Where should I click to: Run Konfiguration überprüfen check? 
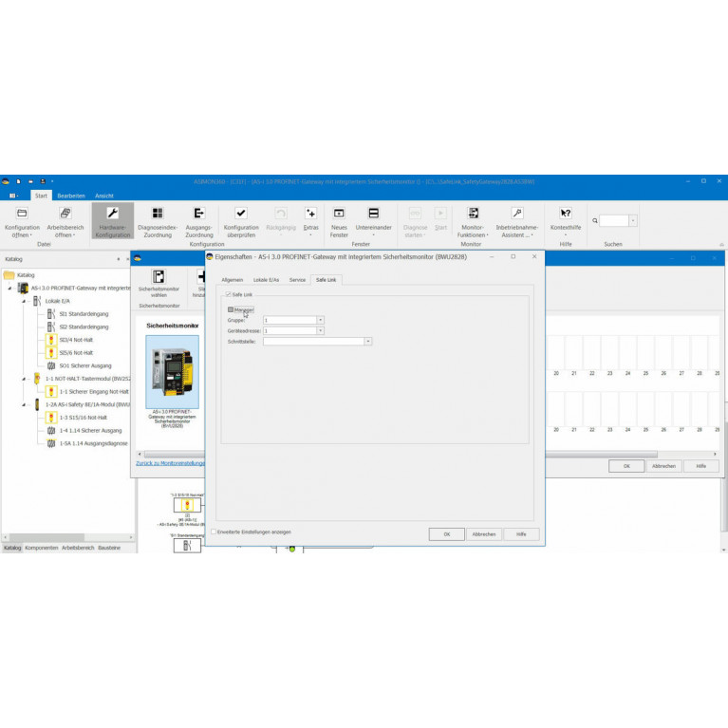tap(241, 222)
